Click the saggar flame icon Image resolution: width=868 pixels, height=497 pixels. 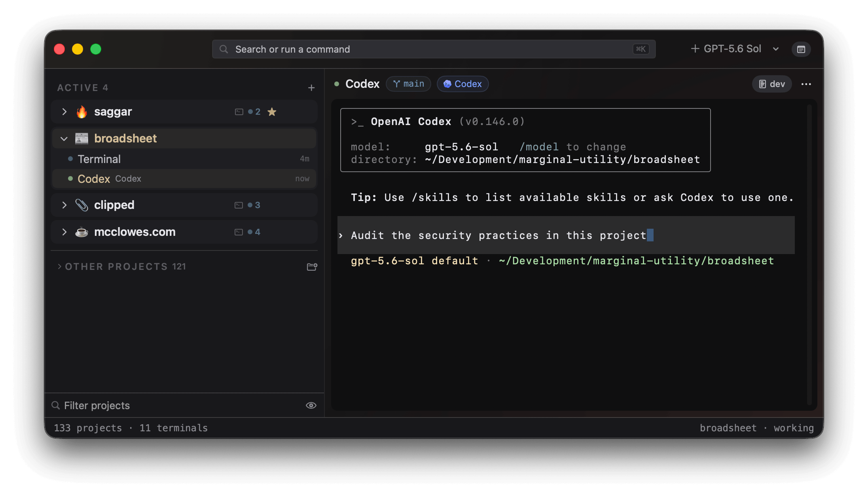(x=81, y=112)
